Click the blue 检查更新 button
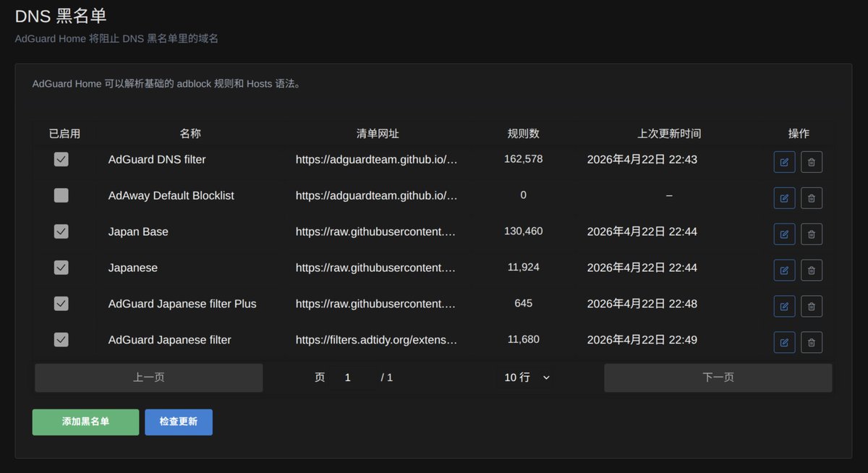This screenshot has width=868, height=473. tap(179, 422)
